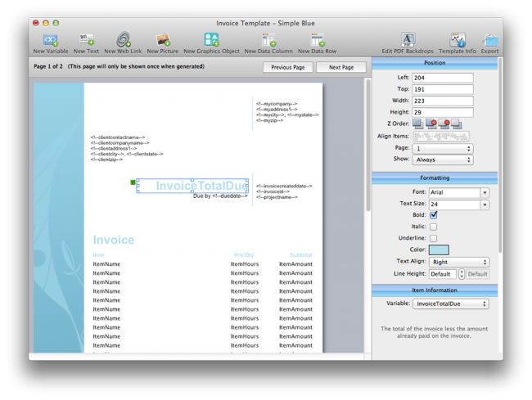This screenshot has height=400, width=532.
Task: Send item to back in Z Order
Action: click(x=457, y=124)
